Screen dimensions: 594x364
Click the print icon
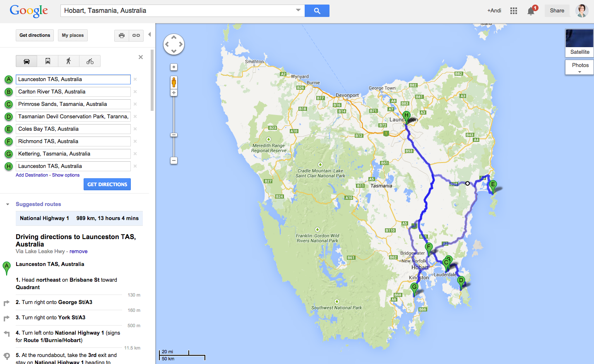click(x=122, y=36)
